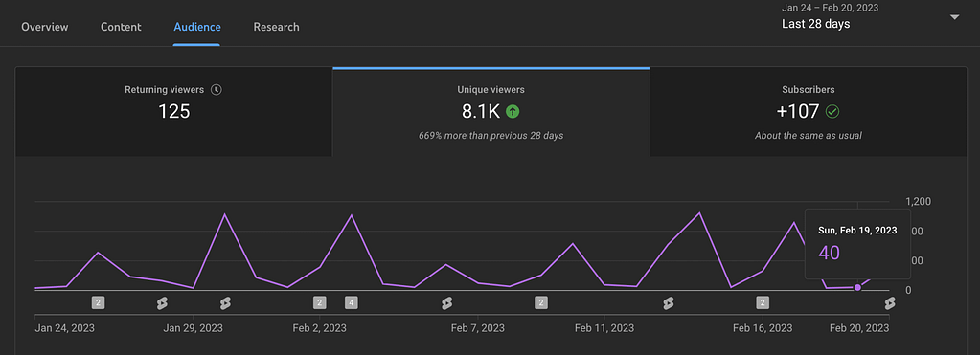Click the 2-videos marker above Feb 2, 2023

point(319,302)
